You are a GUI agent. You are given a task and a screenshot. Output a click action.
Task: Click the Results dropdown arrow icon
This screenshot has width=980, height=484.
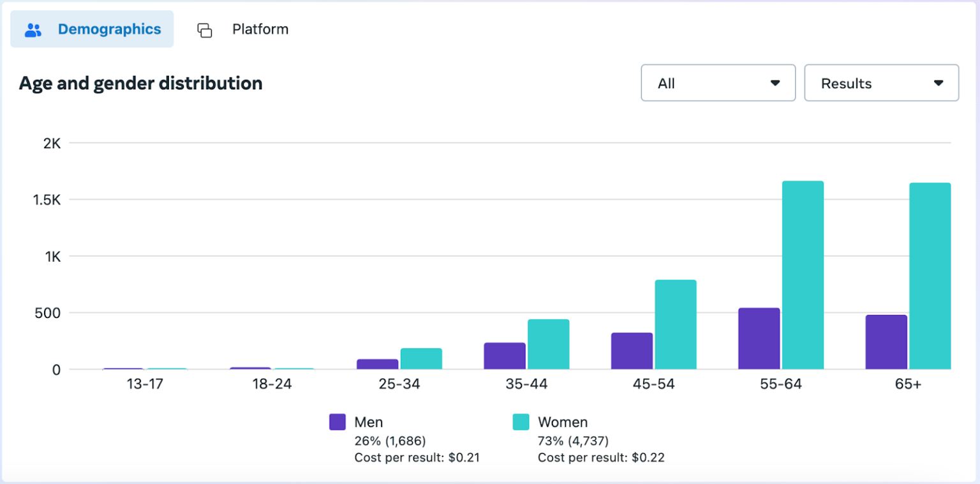939,83
